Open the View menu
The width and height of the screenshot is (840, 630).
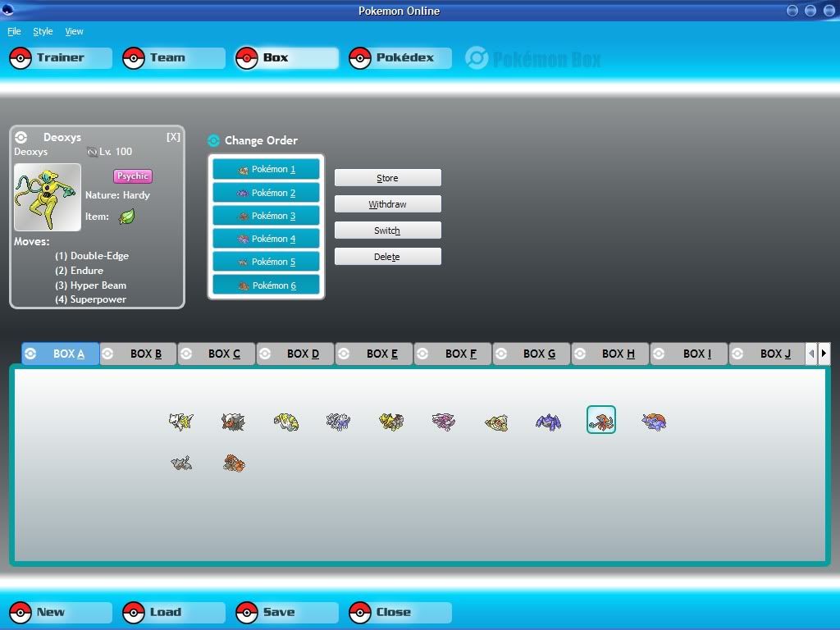[x=74, y=31]
